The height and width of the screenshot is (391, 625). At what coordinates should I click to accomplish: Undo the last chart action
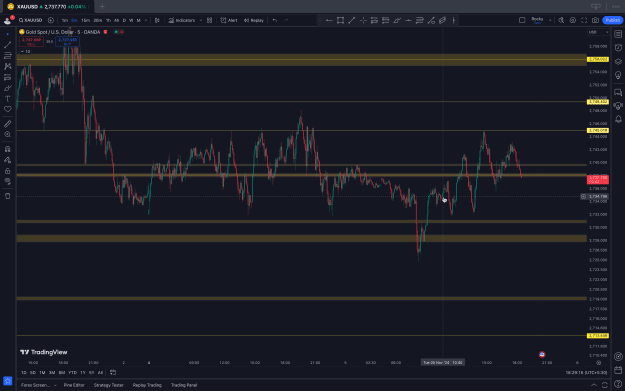275,20
